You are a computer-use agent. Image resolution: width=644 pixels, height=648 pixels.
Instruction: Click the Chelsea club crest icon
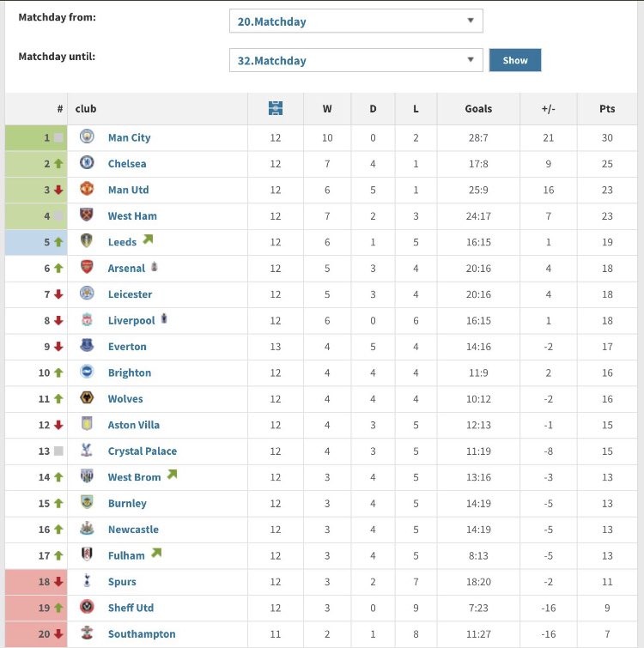(x=87, y=163)
